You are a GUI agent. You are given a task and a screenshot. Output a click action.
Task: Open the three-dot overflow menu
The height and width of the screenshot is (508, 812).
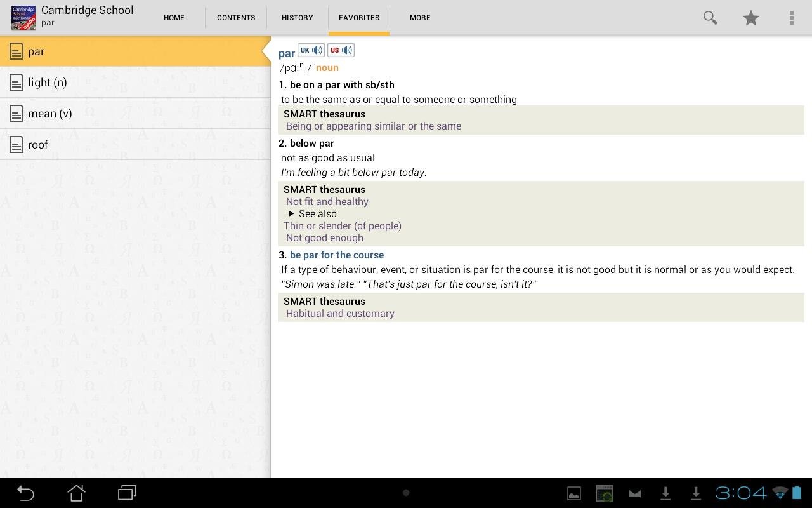(791, 18)
